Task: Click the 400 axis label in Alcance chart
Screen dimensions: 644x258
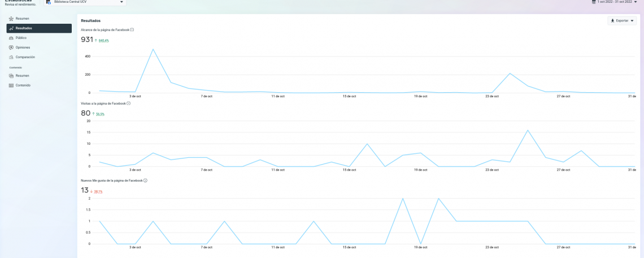Action: [88, 57]
